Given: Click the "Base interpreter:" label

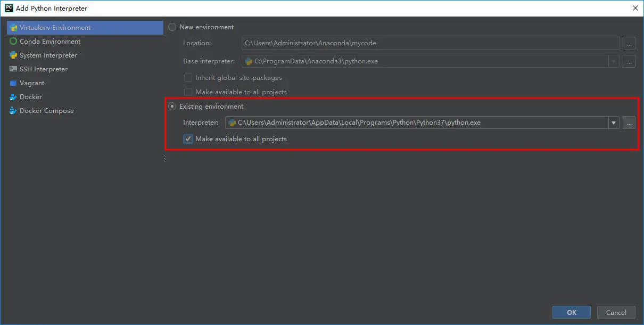Looking at the screenshot, I should coord(209,61).
